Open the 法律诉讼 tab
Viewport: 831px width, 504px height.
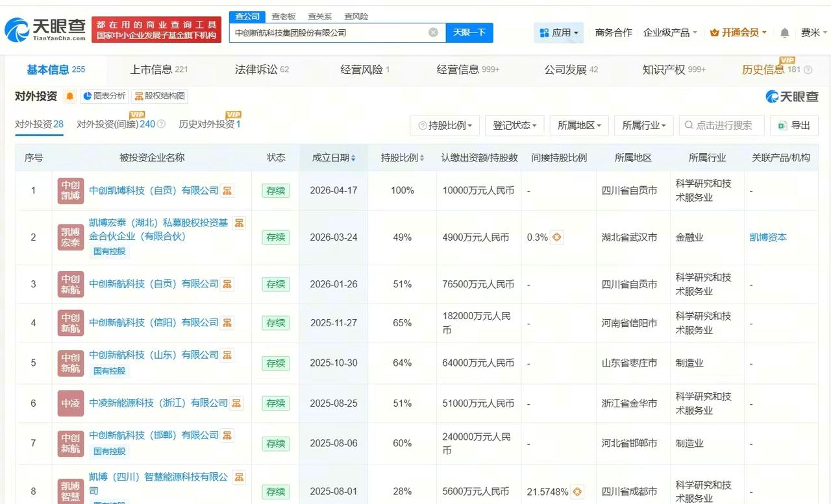click(x=262, y=69)
